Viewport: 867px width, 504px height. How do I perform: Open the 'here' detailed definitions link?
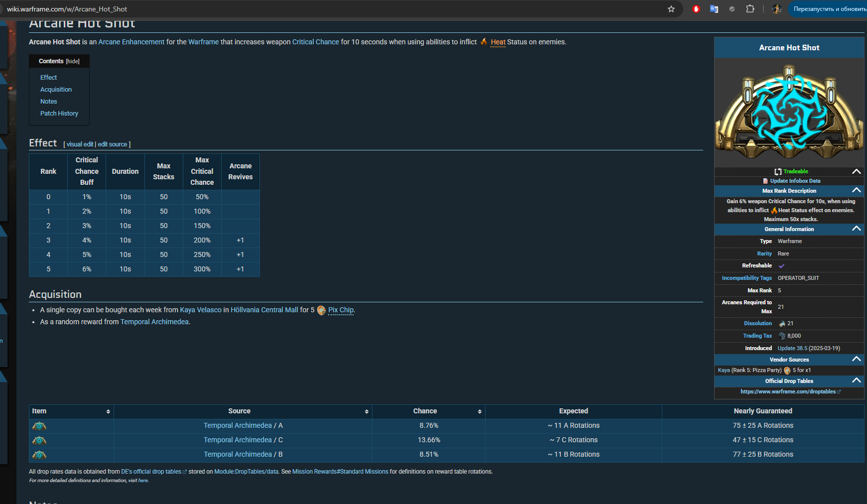(x=143, y=481)
